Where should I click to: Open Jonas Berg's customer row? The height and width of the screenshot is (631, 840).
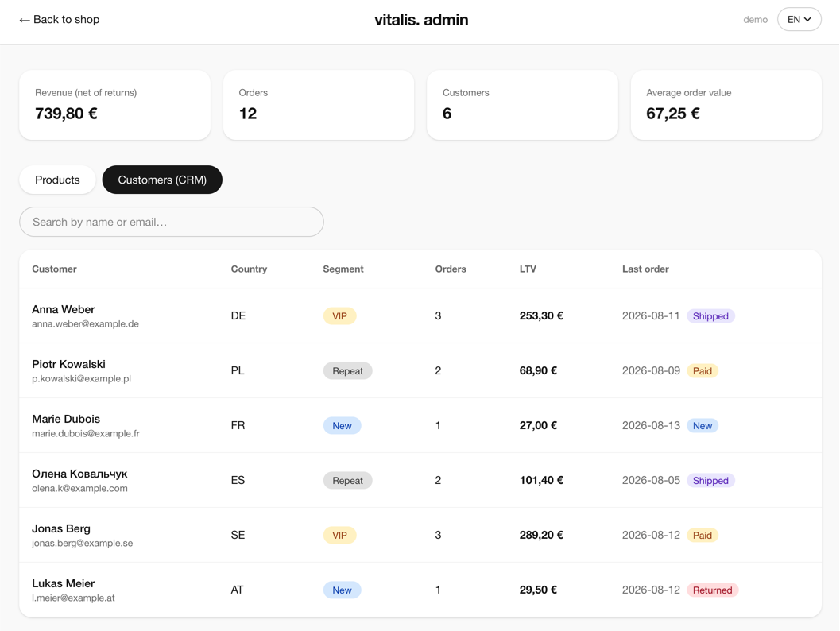click(420, 535)
